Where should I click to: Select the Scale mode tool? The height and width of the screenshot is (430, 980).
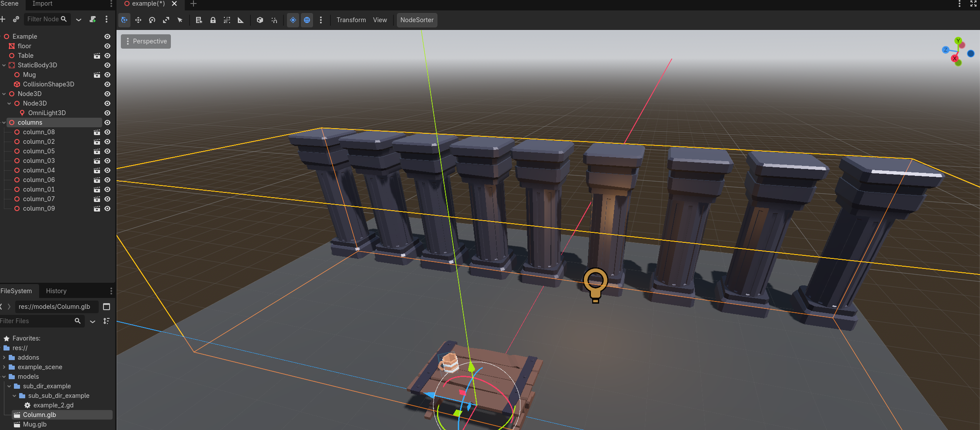pos(166,20)
